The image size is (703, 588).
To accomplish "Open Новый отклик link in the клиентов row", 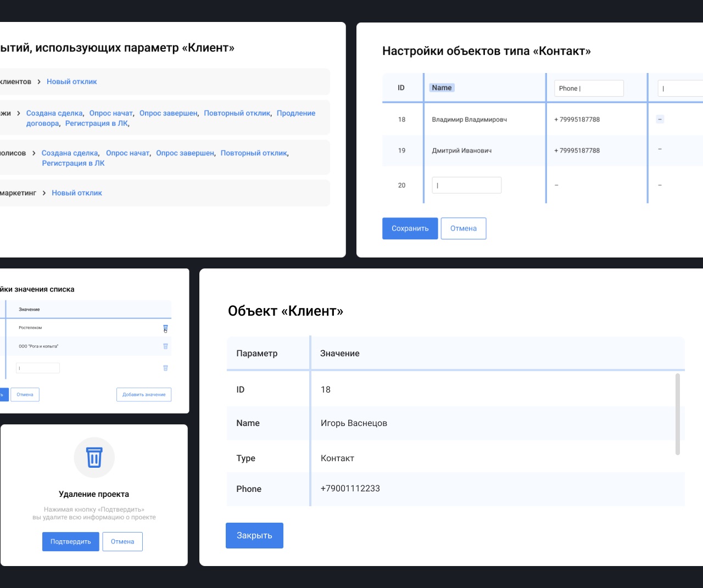I will tap(71, 82).
